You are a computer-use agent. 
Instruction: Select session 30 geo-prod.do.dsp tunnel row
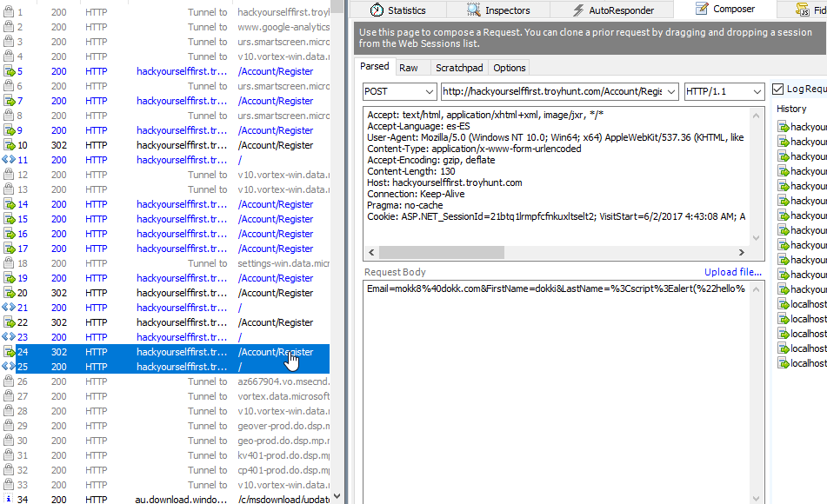pyautogui.click(x=166, y=441)
